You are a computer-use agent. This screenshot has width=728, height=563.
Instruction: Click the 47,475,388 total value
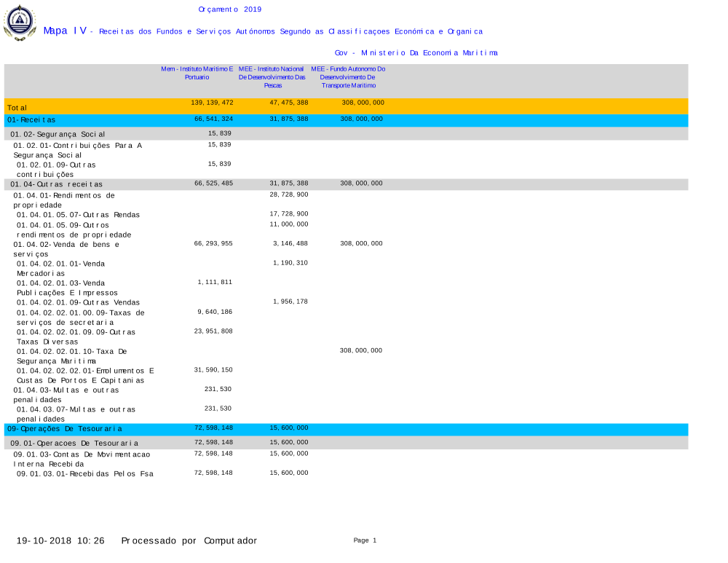[288, 103]
